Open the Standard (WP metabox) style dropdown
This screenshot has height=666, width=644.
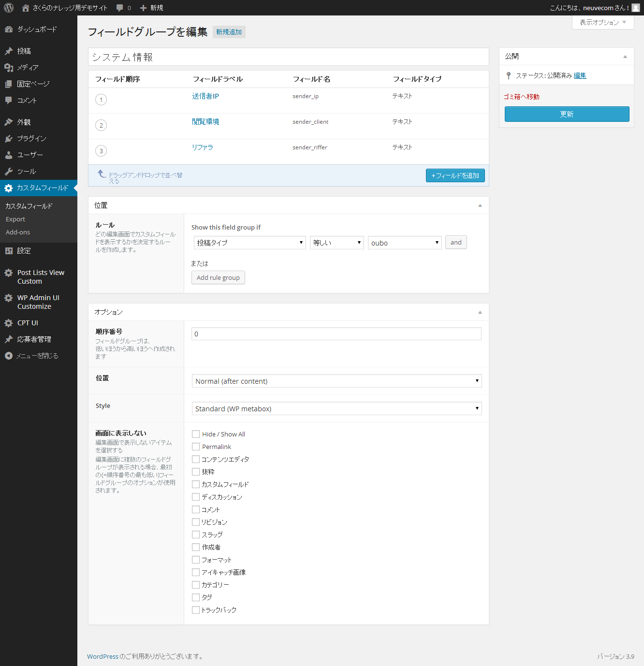pyautogui.click(x=337, y=408)
